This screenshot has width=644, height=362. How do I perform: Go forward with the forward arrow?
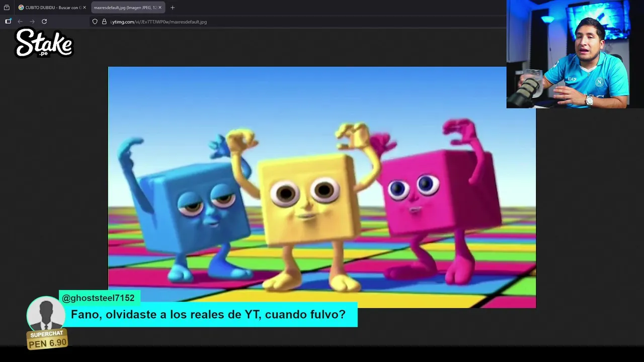(x=32, y=22)
